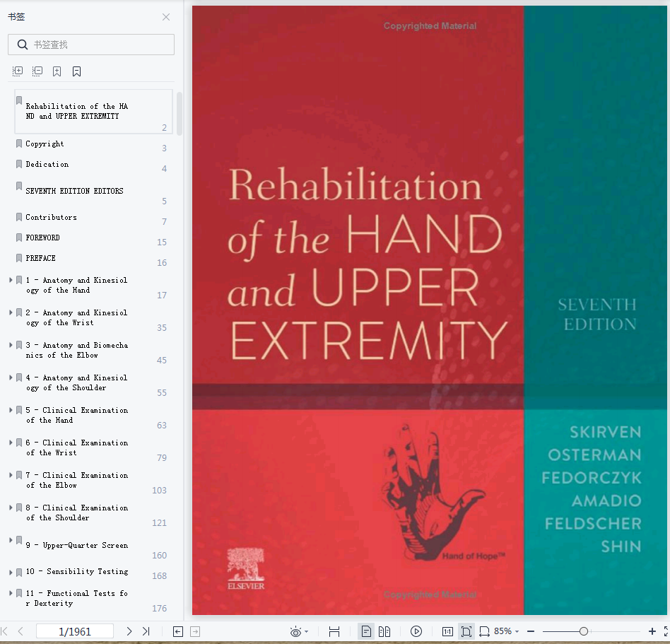Go to the last page
Screen dimensions: 670x644
pyautogui.click(x=146, y=631)
